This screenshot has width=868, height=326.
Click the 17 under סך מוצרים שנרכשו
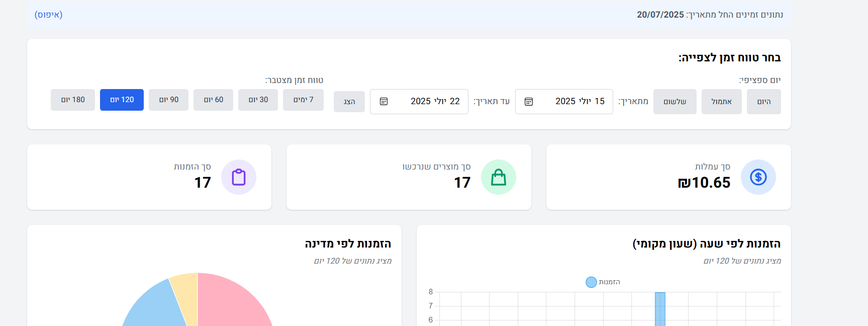click(462, 183)
